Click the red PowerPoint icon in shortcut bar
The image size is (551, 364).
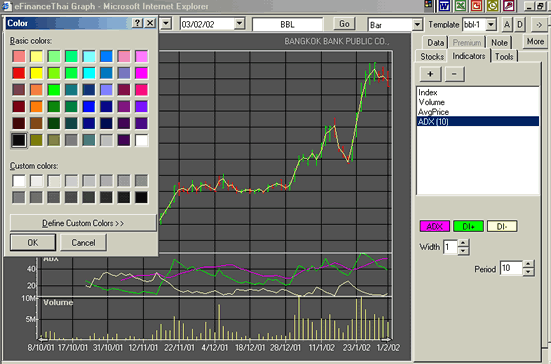tap(477, 6)
